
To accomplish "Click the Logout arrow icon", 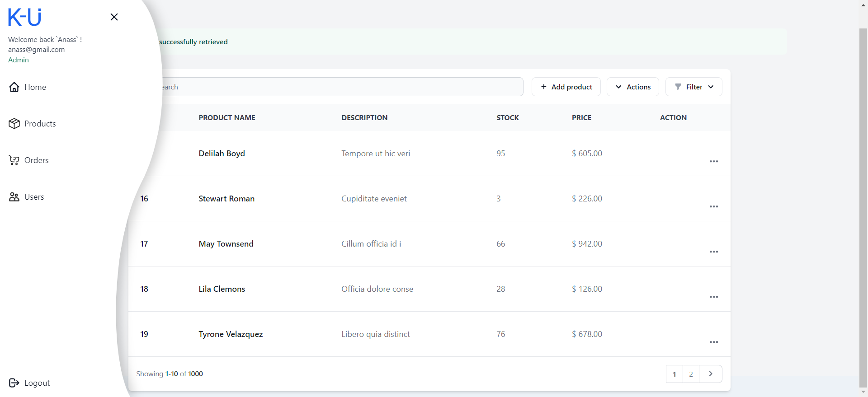I will pyautogui.click(x=14, y=383).
